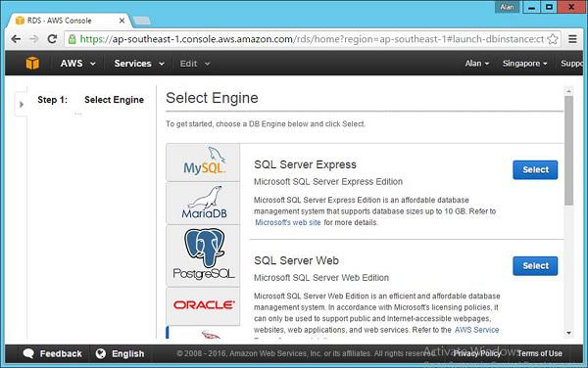The height and width of the screenshot is (368, 588).
Task: Click the green padlock security icon
Action: coord(72,39)
